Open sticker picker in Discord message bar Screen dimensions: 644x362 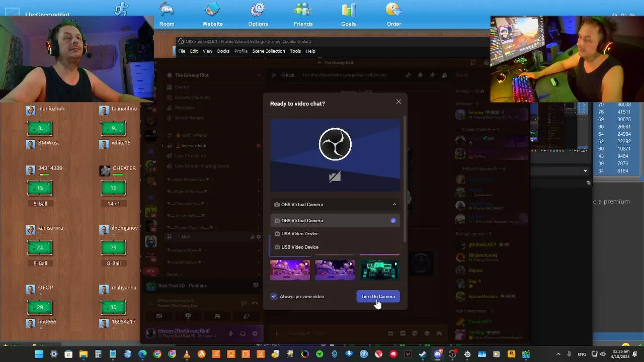point(415,333)
